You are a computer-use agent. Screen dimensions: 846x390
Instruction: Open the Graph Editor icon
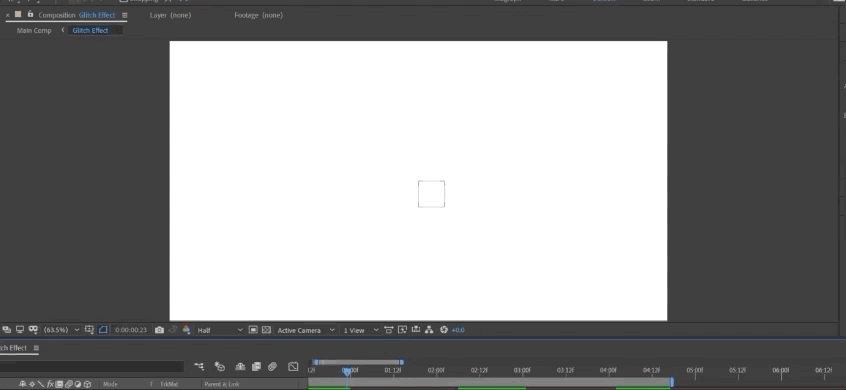coord(293,367)
